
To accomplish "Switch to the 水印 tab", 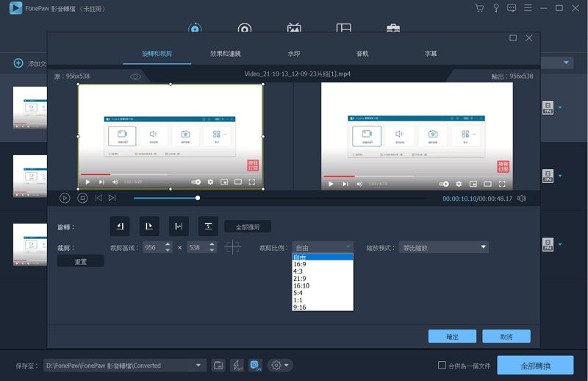I will point(294,54).
